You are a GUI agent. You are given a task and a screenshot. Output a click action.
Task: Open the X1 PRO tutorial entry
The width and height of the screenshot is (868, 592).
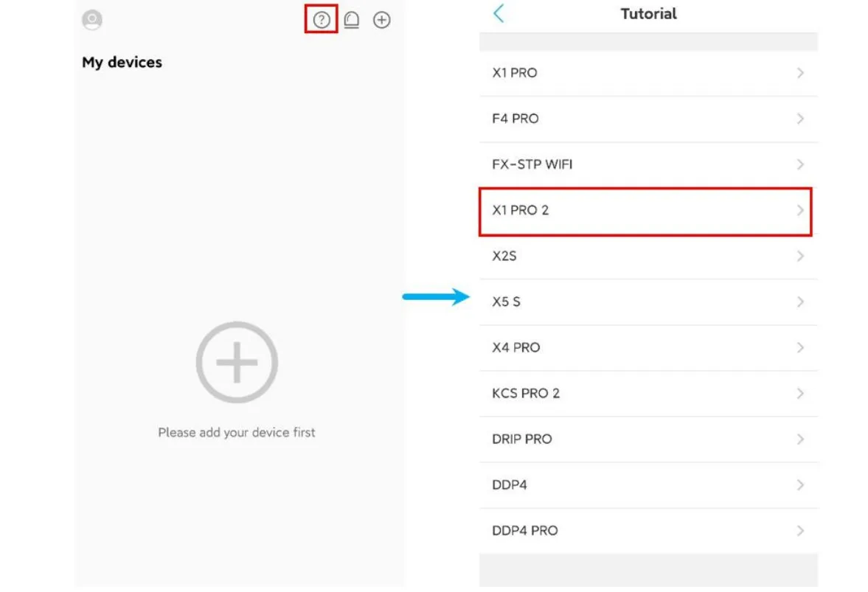(515, 73)
